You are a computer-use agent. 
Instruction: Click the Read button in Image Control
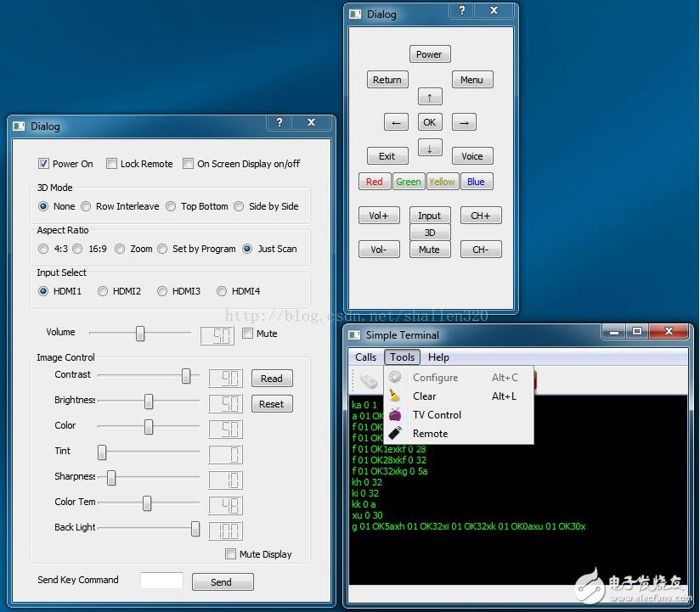271,379
